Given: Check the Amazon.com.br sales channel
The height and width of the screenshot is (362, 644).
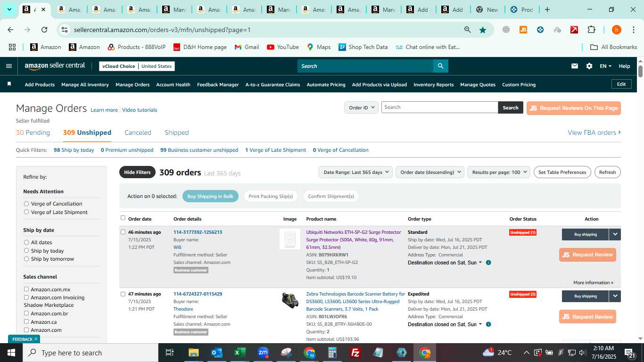Looking at the screenshot, I should pos(26,313).
